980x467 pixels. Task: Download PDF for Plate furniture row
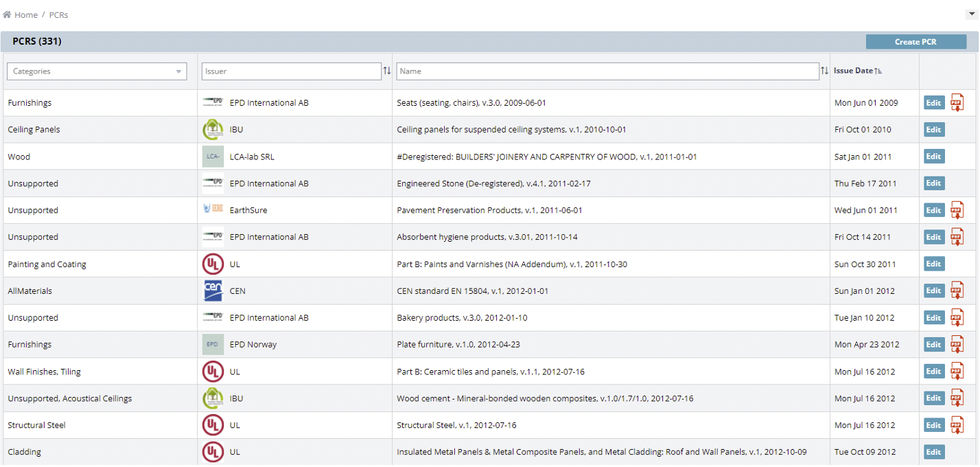point(957,344)
